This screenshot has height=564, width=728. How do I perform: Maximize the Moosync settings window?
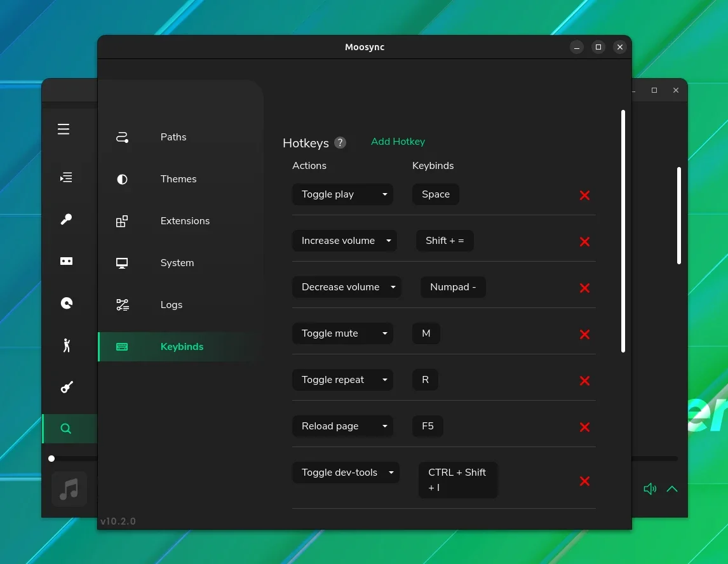598,48
